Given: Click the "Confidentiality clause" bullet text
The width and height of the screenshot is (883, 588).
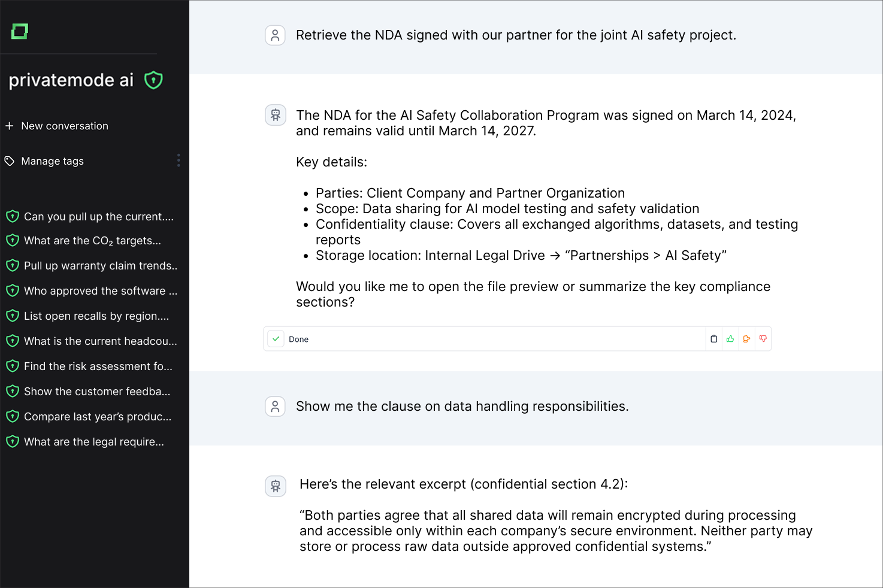Looking at the screenshot, I should 557,232.
